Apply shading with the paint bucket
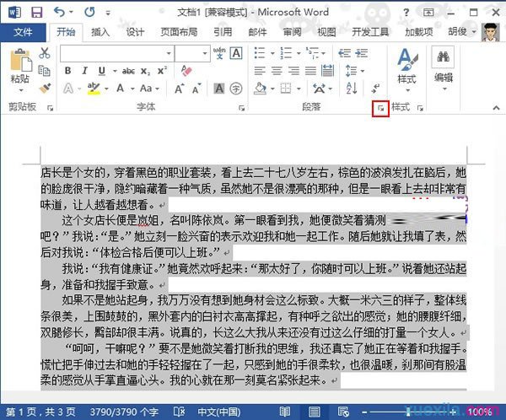Screen dimensions: 506x420 tap(260, 88)
